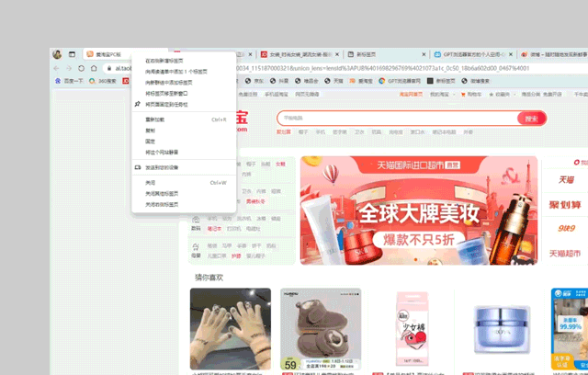Open the gloves product thumbnail
The height and width of the screenshot is (375, 588).
pyautogui.click(x=231, y=329)
